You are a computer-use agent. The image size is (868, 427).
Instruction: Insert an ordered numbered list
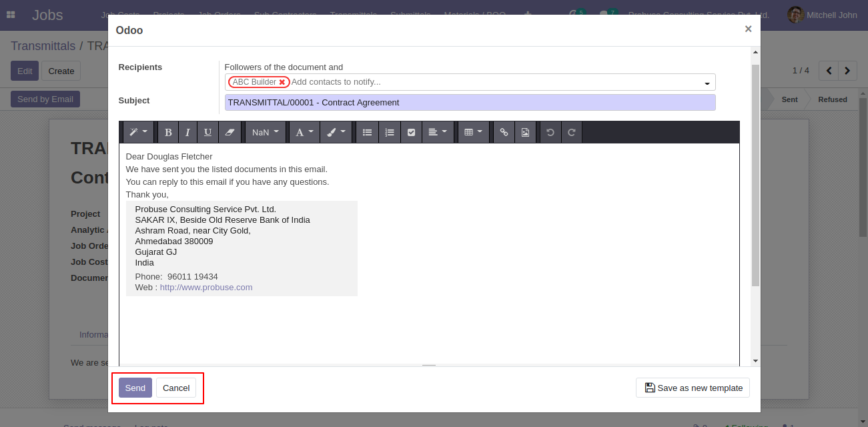point(390,132)
